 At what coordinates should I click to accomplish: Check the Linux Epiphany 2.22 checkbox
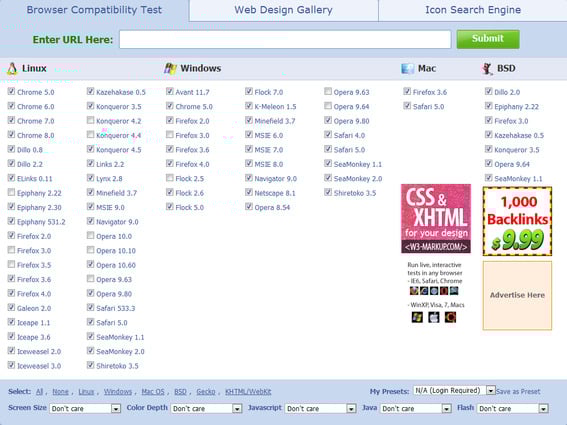pyautogui.click(x=11, y=192)
